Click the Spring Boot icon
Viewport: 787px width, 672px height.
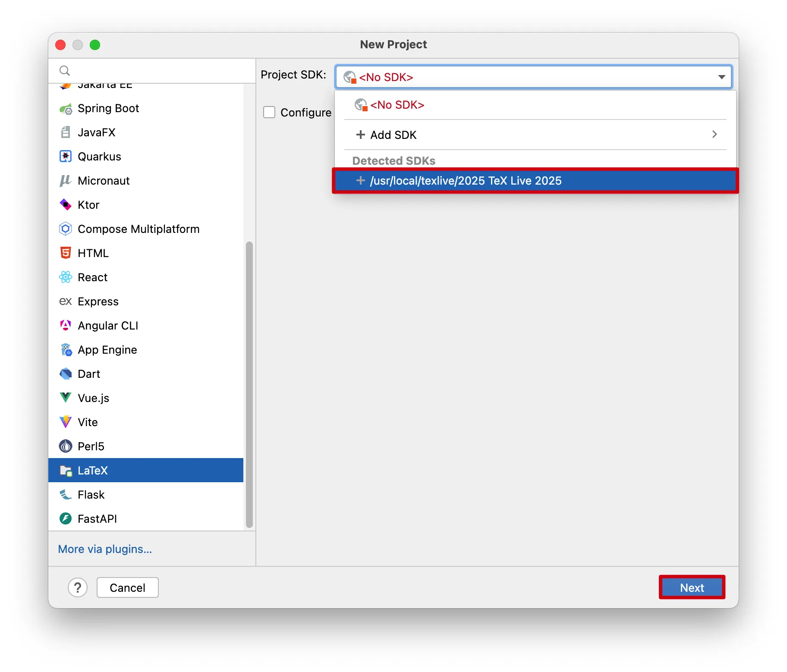[66, 108]
